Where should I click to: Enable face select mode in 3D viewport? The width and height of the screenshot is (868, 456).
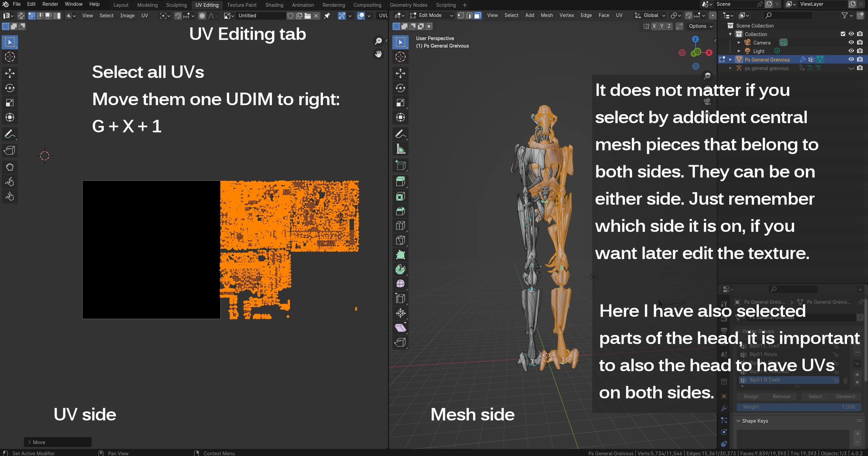pyautogui.click(x=478, y=15)
